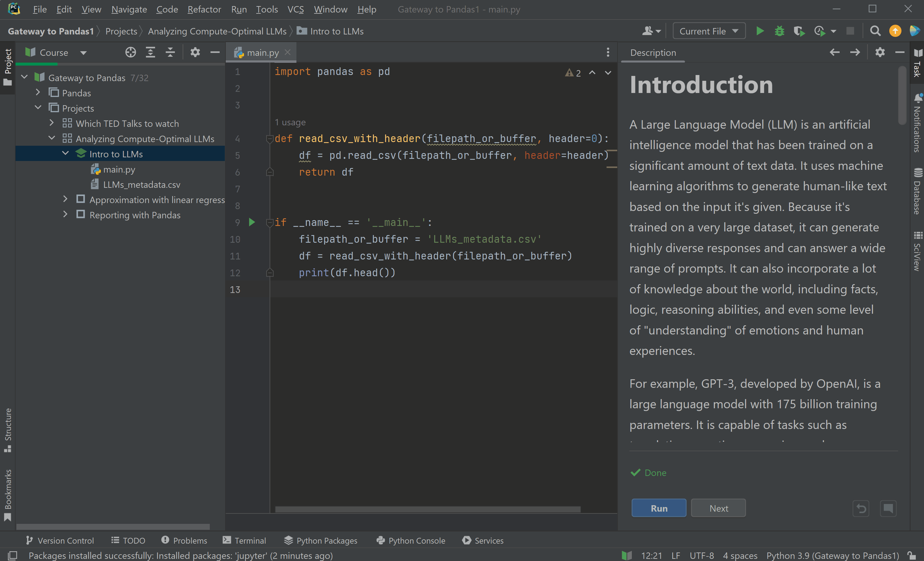The width and height of the screenshot is (924, 561).
Task: Expand the Pandas section in the tree
Action: point(38,93)
